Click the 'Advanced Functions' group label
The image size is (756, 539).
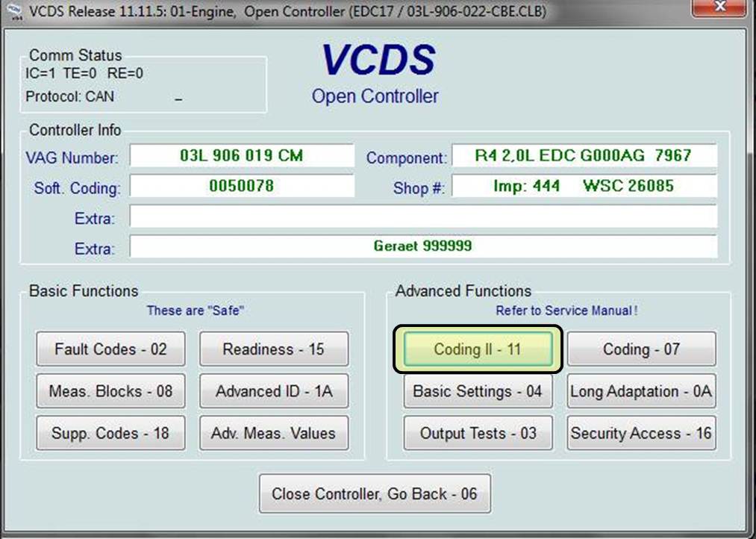click(463, 290)
